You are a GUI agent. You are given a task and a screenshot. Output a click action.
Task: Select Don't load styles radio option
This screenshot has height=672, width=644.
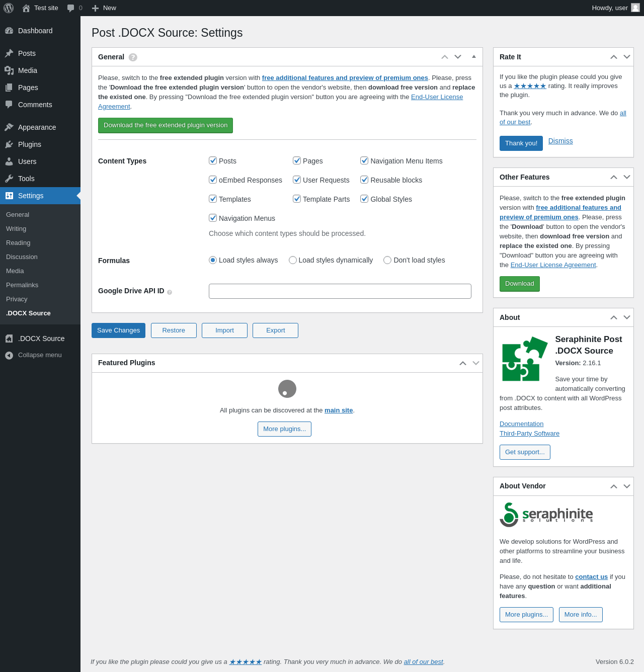click(x=387, y=260)
